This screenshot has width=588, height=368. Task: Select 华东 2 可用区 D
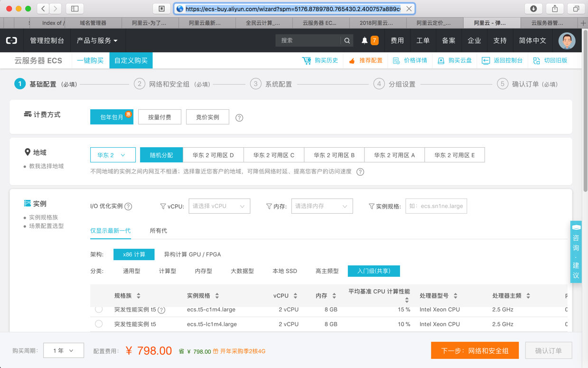(x=213, y=155)
